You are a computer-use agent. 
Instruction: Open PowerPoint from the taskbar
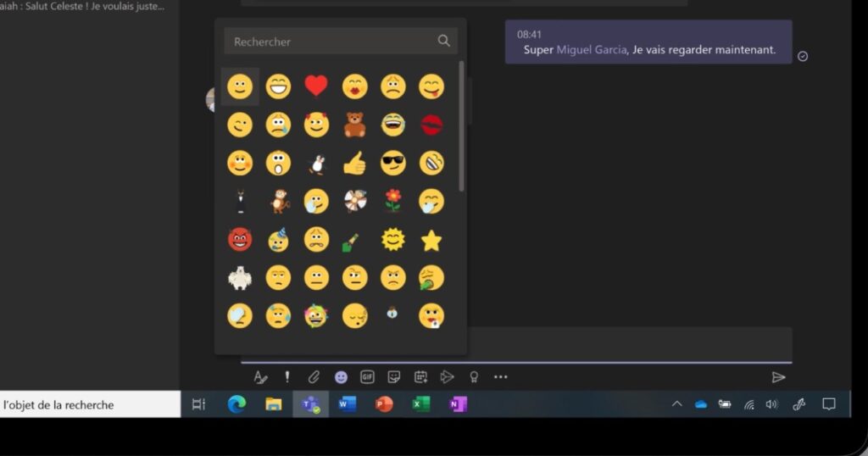coord(384,404)
